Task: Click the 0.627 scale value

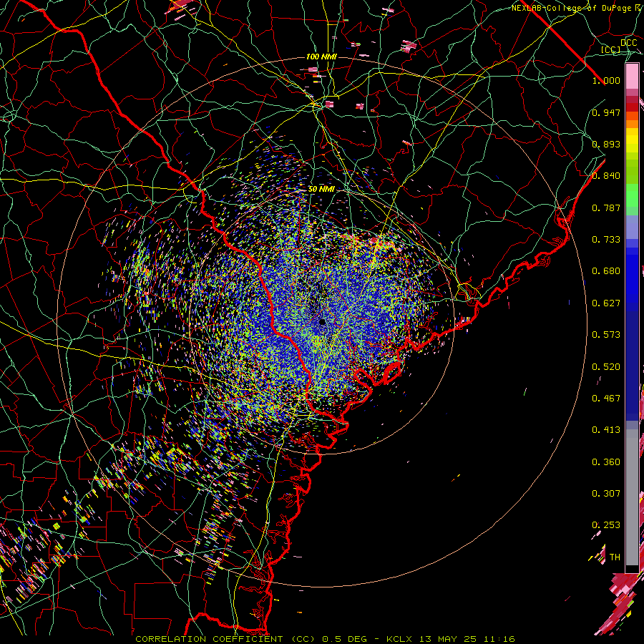Action: [606, 303]
